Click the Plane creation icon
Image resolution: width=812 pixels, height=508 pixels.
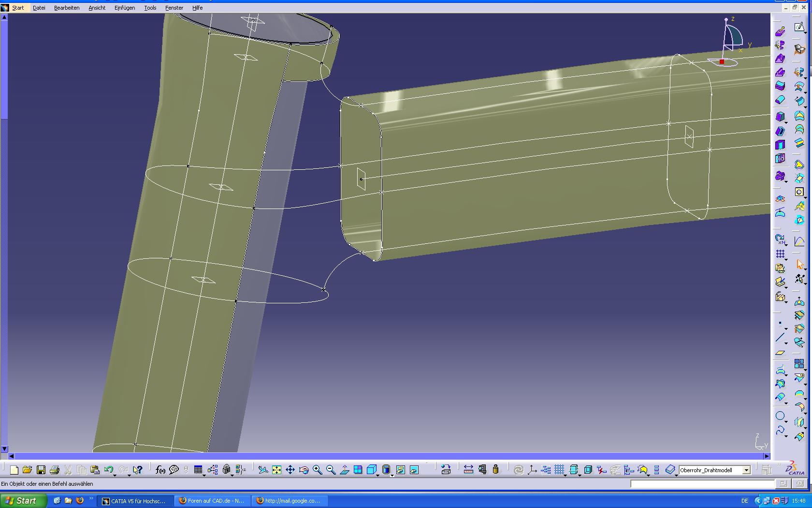780,353
